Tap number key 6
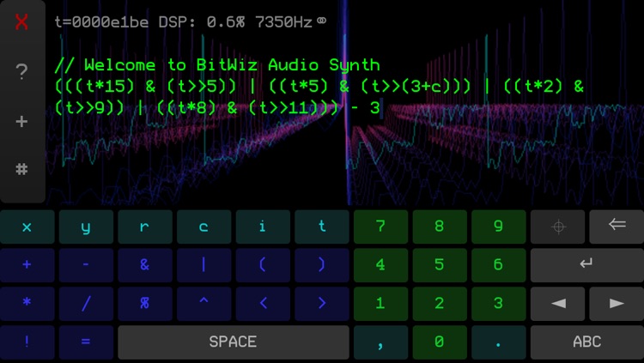 pyautogui.click(x=499, y=265)
